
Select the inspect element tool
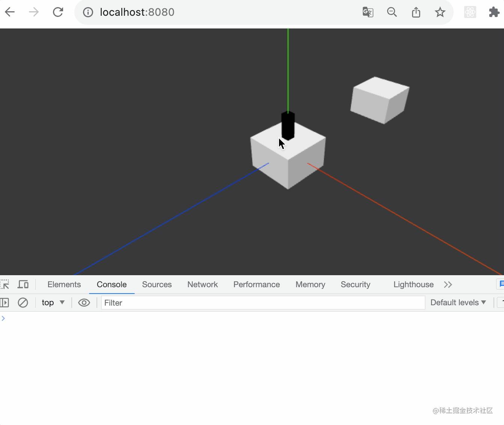5,284
